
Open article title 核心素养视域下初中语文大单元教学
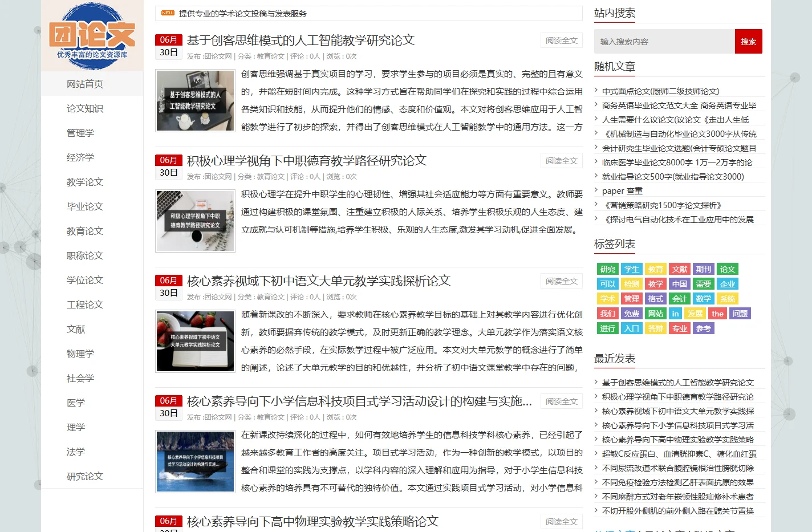pyautogui.click(x=319, y=281)
